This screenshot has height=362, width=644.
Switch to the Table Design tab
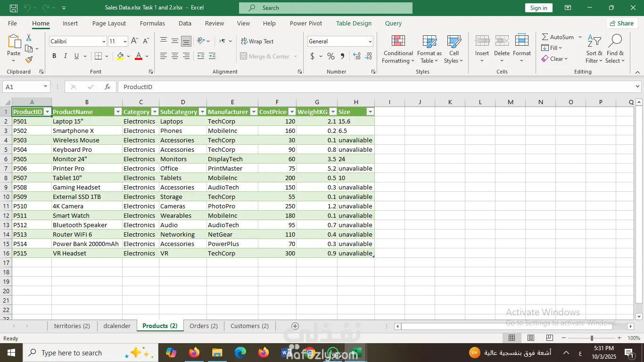(354, 24)
